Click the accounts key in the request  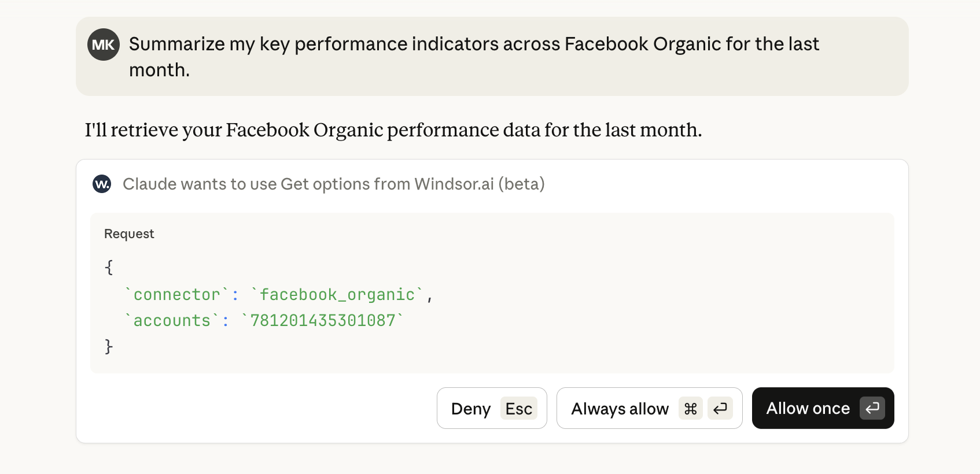point(172,321)
